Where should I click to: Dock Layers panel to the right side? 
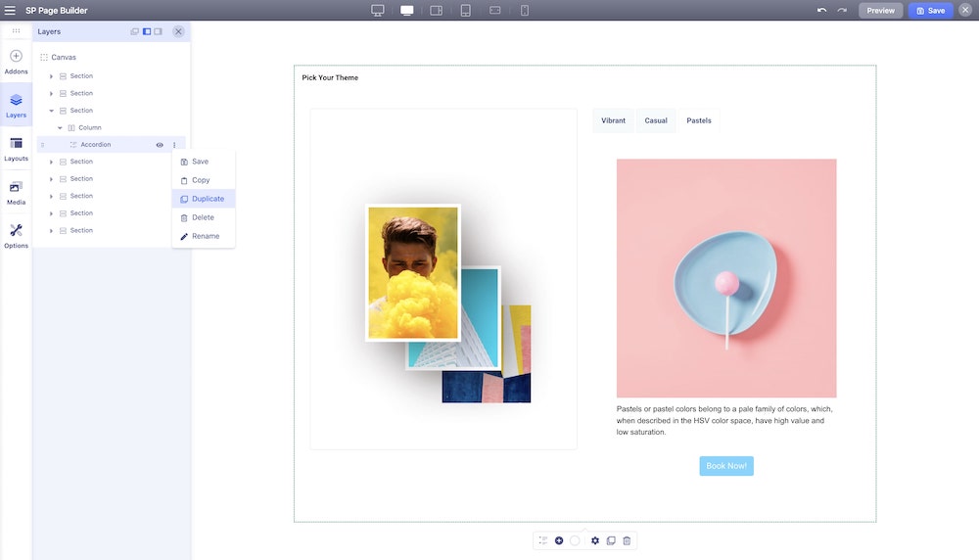coord(159,31)
